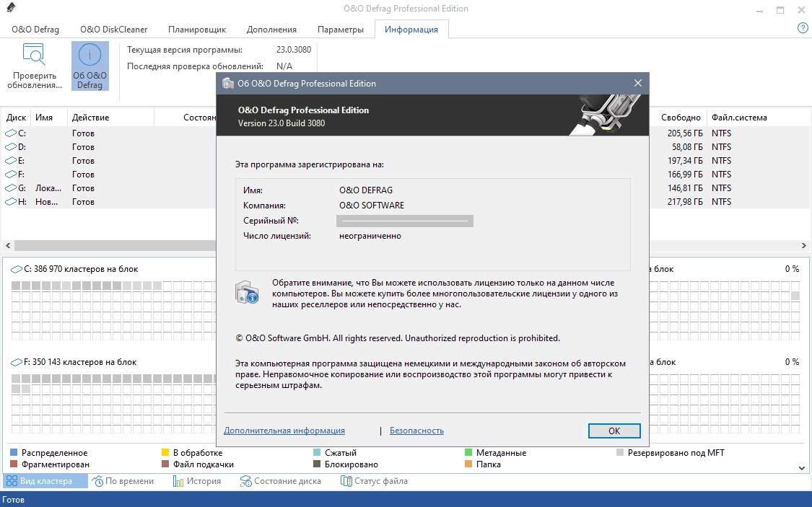Open the Параметры tab
Image resolution: width=812 pixels, height=507 pixels.
click(340, 30)
